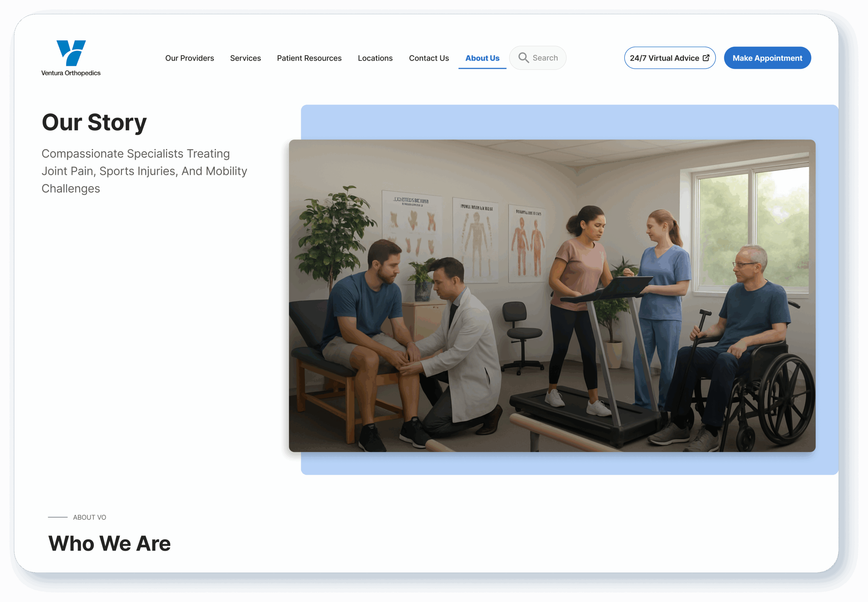868x602 pixels.
Task: Click the blue V logo icon
Action: [71, 53]
